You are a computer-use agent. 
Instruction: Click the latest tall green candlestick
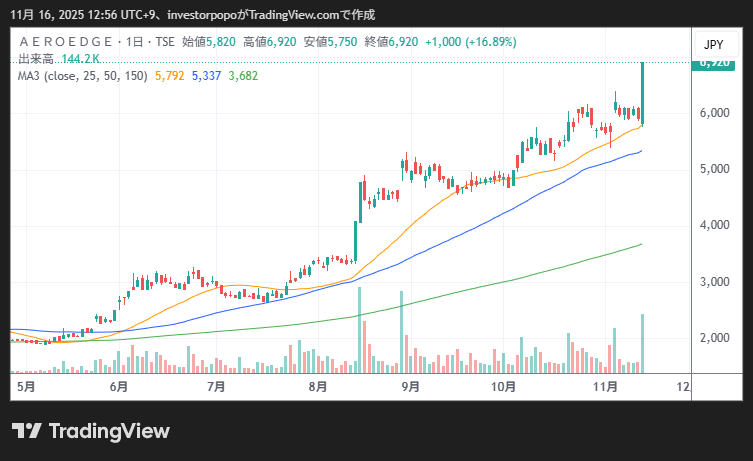point(642,92)
